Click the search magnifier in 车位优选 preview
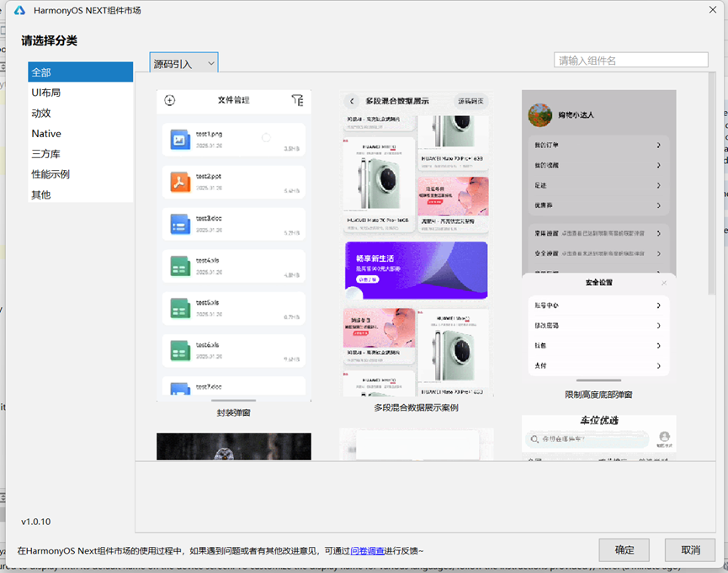The height and width of the screenshot is (573, 728). [x=534, y=439]
